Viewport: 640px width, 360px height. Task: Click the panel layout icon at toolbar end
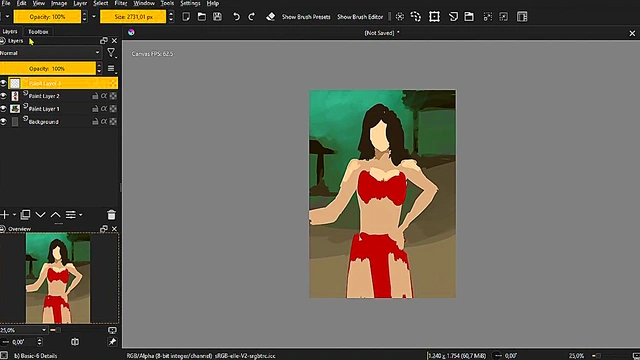[522, 17]
